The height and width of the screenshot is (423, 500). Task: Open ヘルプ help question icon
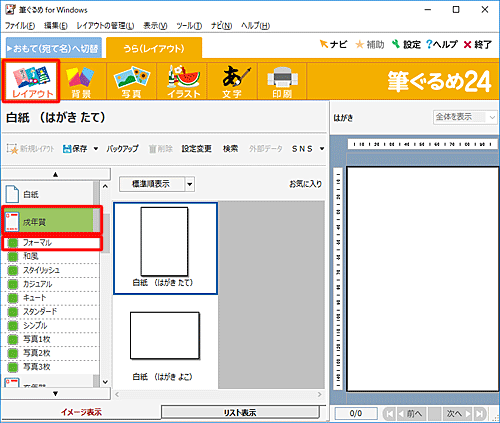click(x=442, y=44)
